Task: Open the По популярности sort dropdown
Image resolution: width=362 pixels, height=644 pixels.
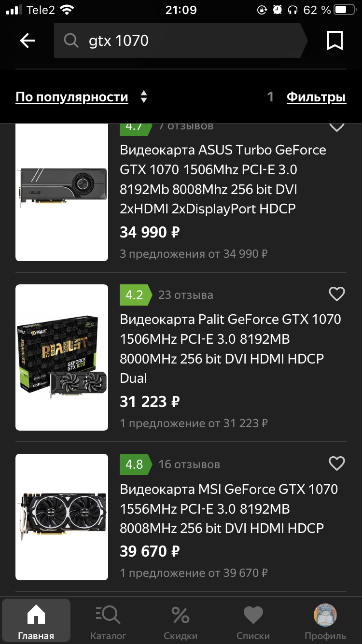Action: coord(72,97)
